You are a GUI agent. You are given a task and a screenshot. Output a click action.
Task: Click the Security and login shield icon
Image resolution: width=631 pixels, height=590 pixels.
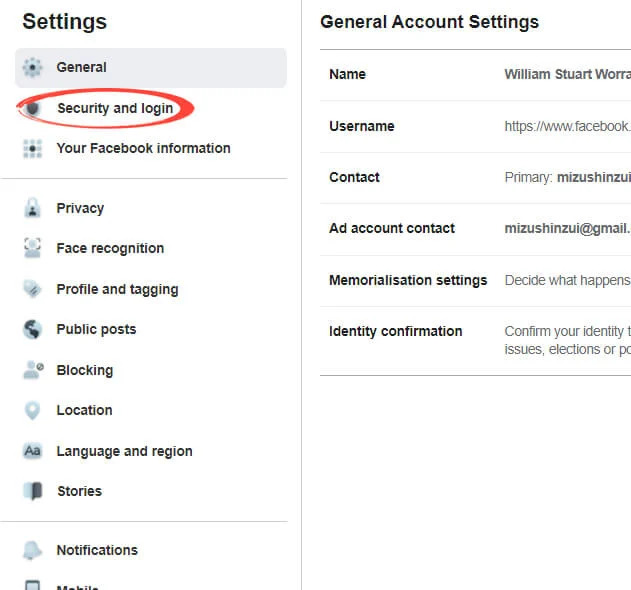point(33,108)
